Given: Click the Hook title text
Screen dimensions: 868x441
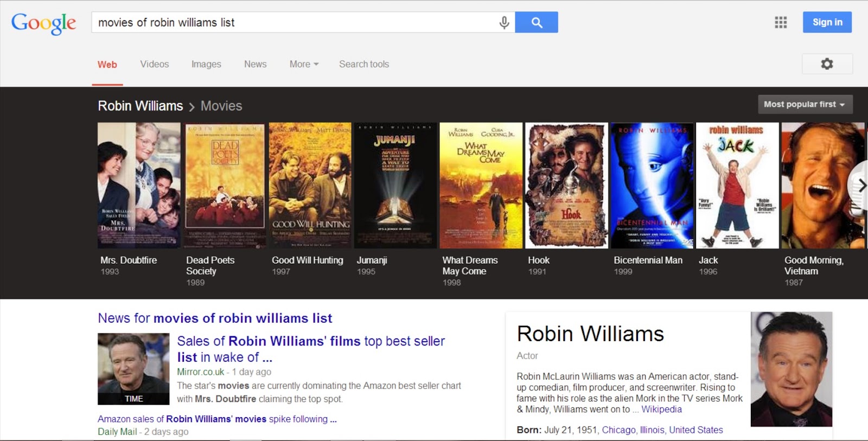Looking at the screenshot, I should [539, 260].
